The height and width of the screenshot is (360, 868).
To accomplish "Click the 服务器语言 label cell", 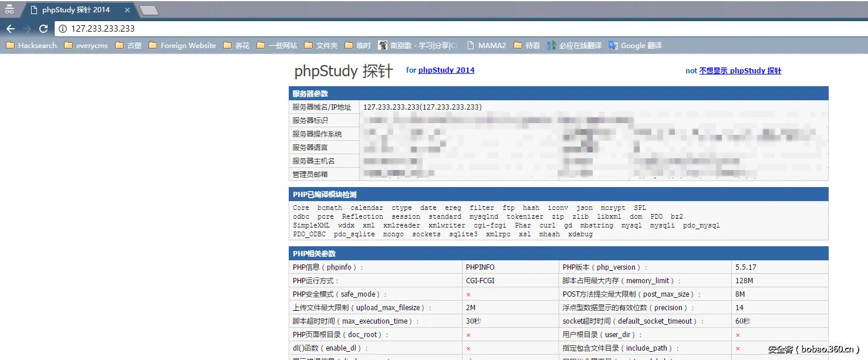I will 324,148.
